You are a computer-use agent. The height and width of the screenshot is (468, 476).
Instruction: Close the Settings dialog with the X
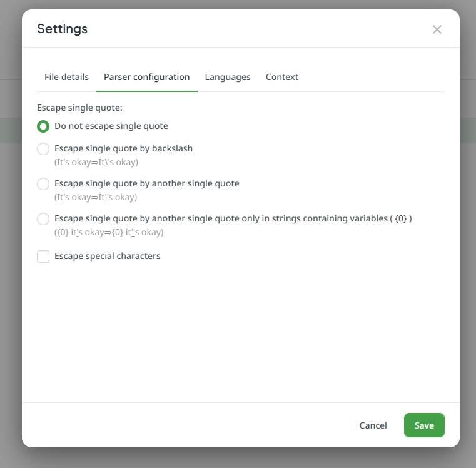(437, 29)
